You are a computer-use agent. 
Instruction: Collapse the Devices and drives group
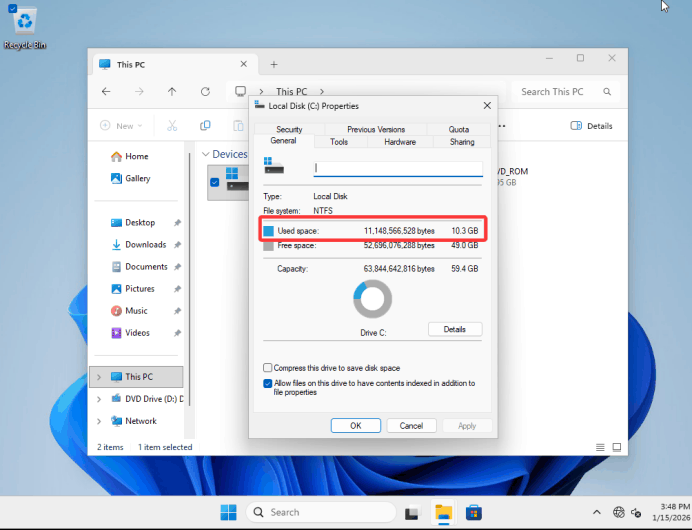coord(205,154)
